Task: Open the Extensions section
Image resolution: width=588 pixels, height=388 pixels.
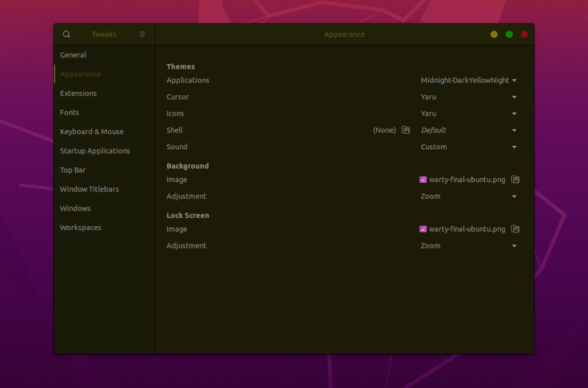Action: click(77, 93)
